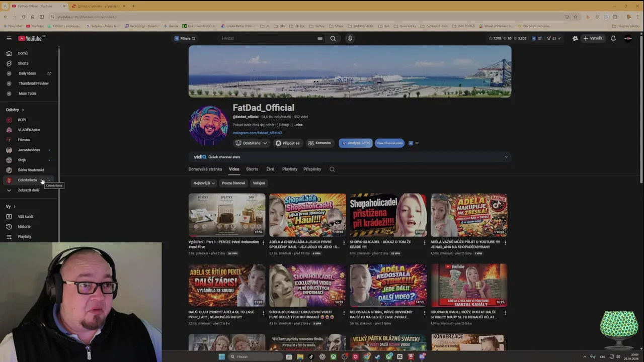Open options menu for Vyjádření Part 1 video
The width and height of the screenshot is (644, 362).
coord(264,242)
